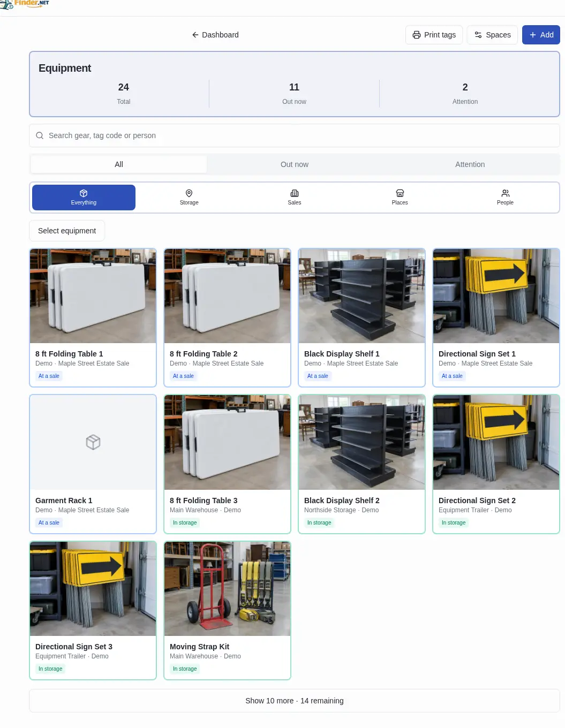Screen dimensions: 565x728
Task: Open the Spaces button
Action: click(x=492, y=35)
